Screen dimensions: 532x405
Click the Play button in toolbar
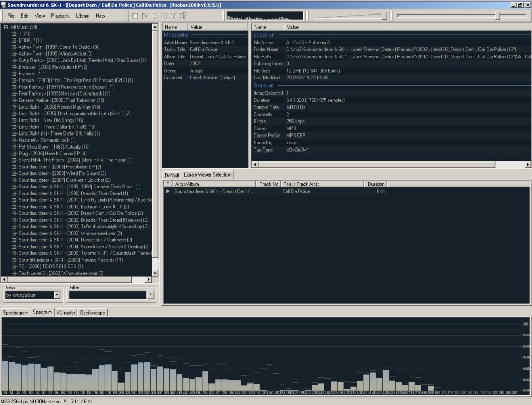[145, 16]
